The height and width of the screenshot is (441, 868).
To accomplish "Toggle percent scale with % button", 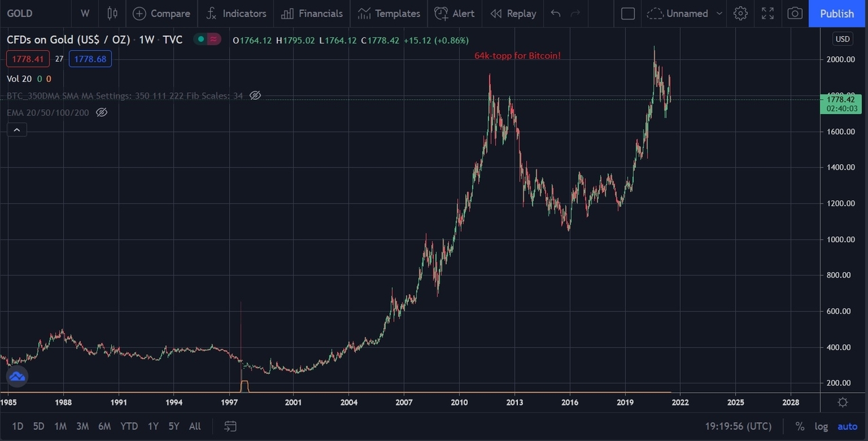I will [800, 426].
